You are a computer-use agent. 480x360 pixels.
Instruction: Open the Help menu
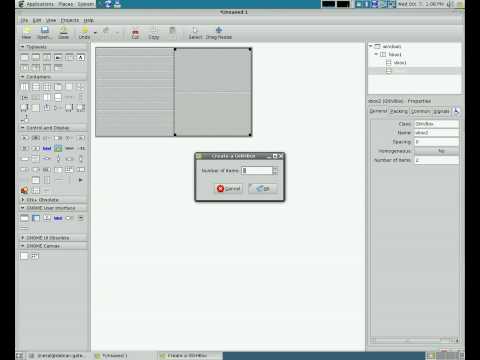pyautogui.click(x=88, y=20)
